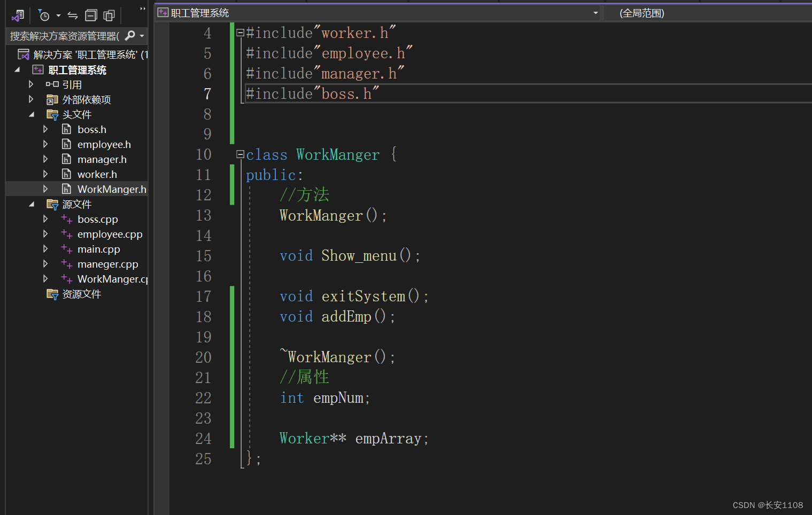Click 'Worker** empArray;' declaration
Screen dimensions: 812x515
[354, 439]
